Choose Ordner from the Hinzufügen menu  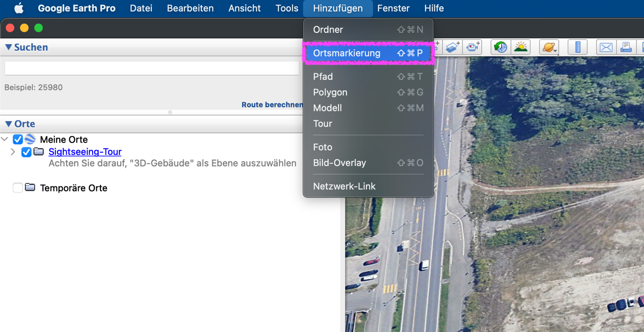368,29
